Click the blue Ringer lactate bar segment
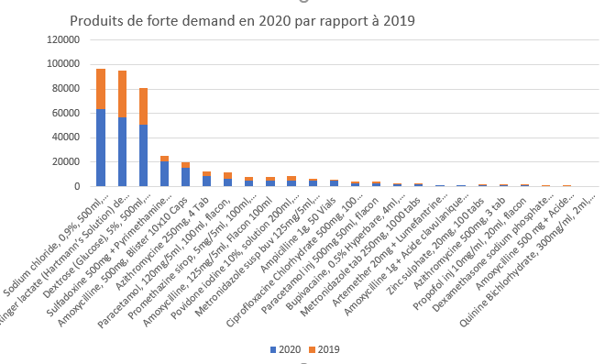605x364 pixels. (122, 151)
